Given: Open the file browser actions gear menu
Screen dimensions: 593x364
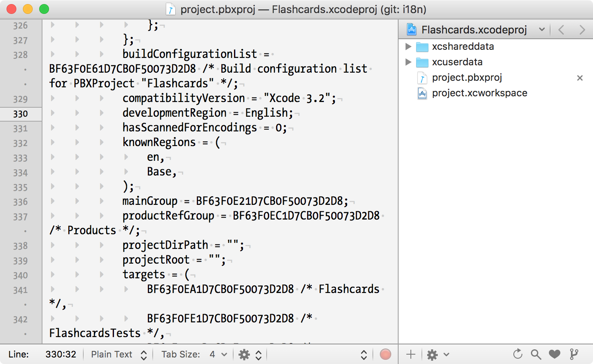Looking at the screenshot, I should click(432, 355).
